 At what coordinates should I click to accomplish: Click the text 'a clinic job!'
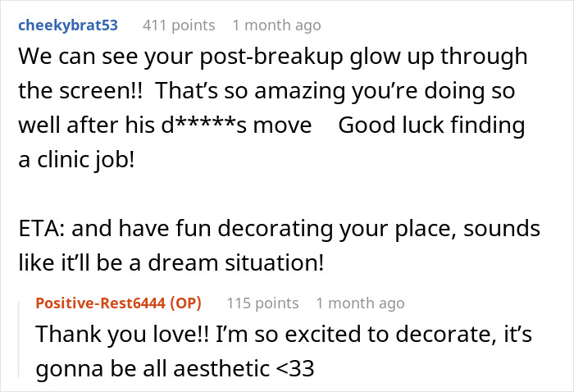click(76, 160)
